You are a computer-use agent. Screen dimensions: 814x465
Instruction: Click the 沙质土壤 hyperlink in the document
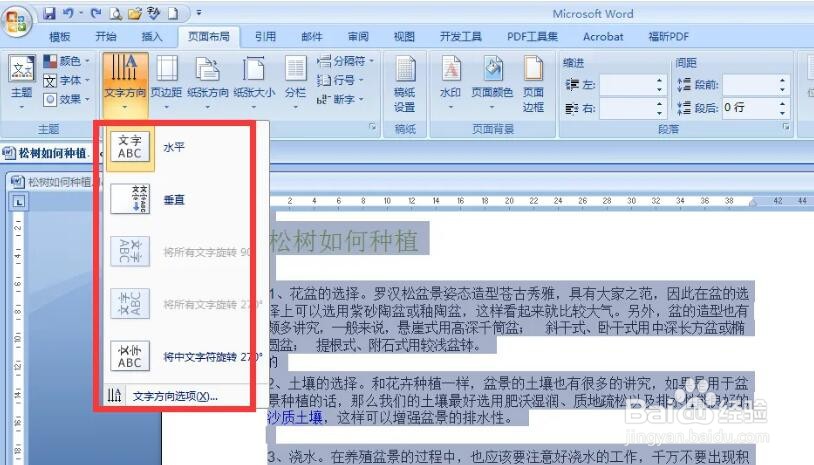click(x=295, y=417)
